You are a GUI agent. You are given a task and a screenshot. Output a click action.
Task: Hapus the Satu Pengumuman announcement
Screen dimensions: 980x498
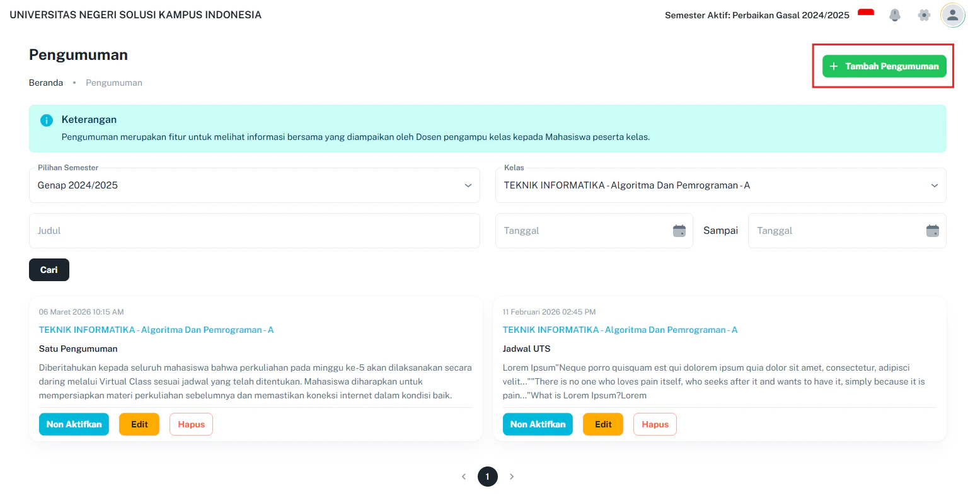(191, 424)
